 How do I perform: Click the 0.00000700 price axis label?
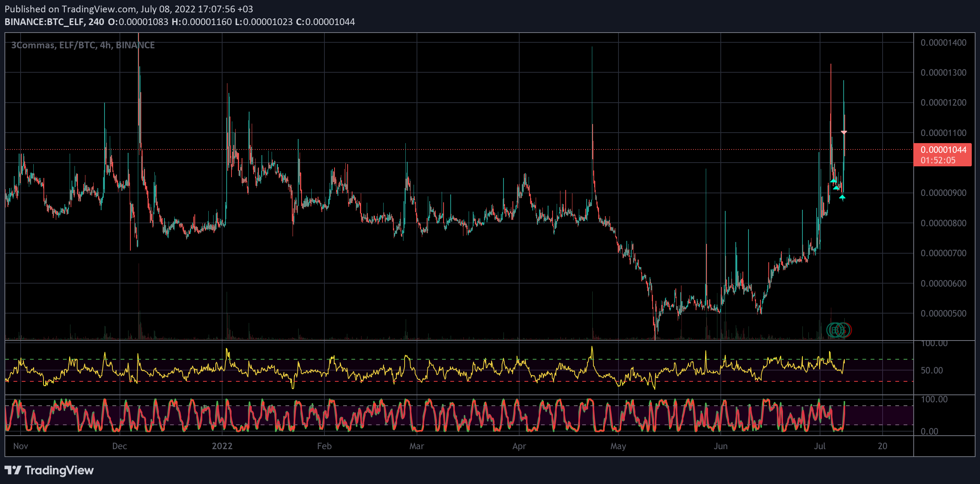[943, 253]
